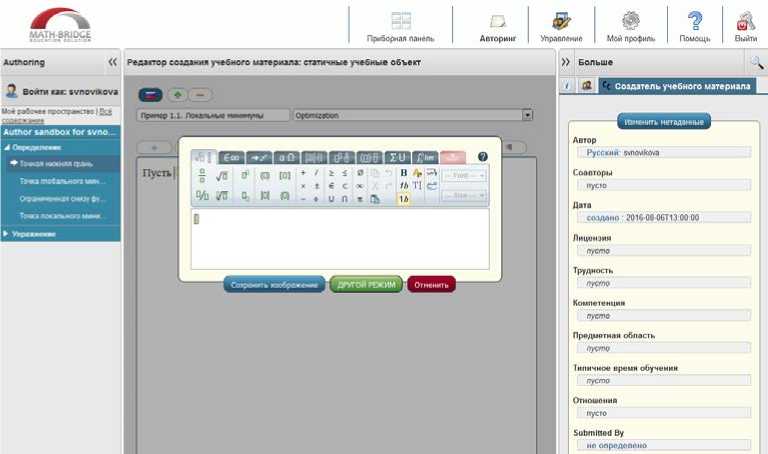The height and width of the screenshot is (454, 768).
Task: Insert a subscript template
Action: pos(245,195)
